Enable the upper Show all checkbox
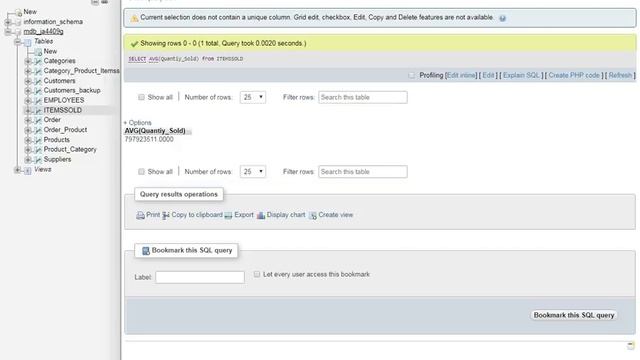This screenshot has height=360, width=640. pyautogui.click(x=141, y=97)
